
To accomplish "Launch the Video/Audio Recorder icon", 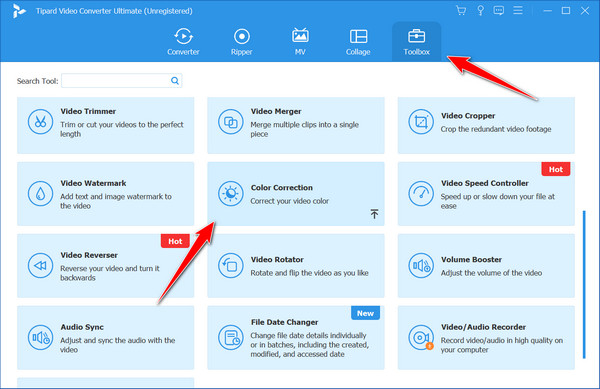I will click(x=421, y=337).
